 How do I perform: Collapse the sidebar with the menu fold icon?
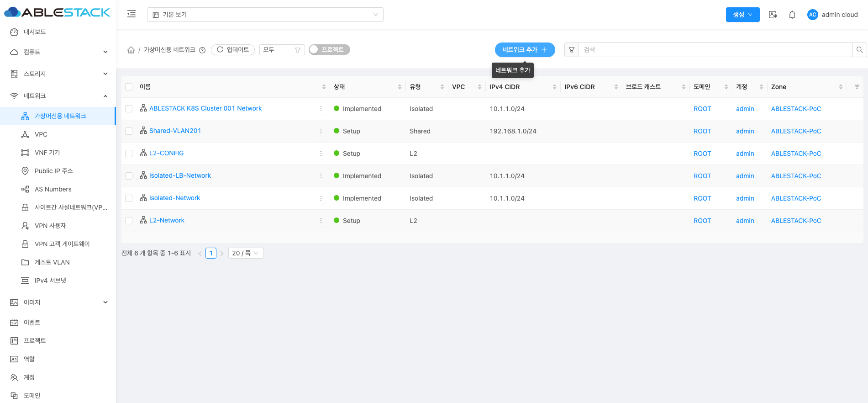click(132, 14)
